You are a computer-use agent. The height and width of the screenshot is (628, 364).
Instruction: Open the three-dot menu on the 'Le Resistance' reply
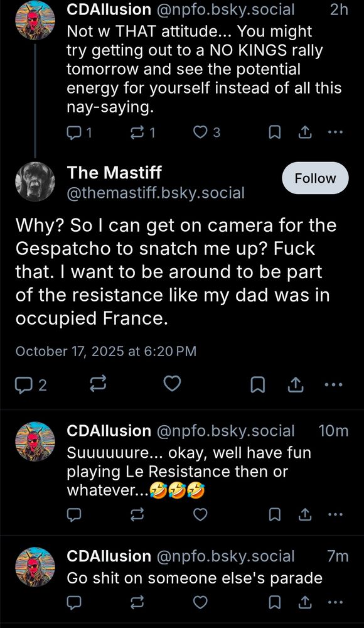(335, 514)
